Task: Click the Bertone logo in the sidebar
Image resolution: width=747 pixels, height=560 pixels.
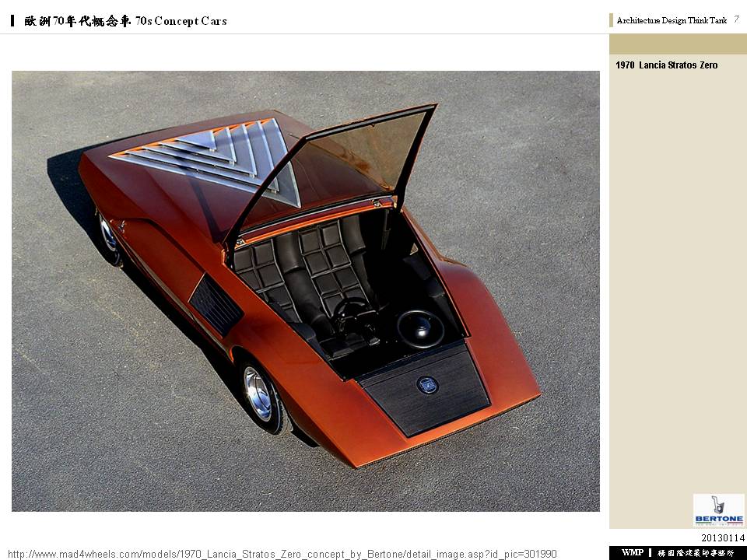Action: [x=719, y=510]
